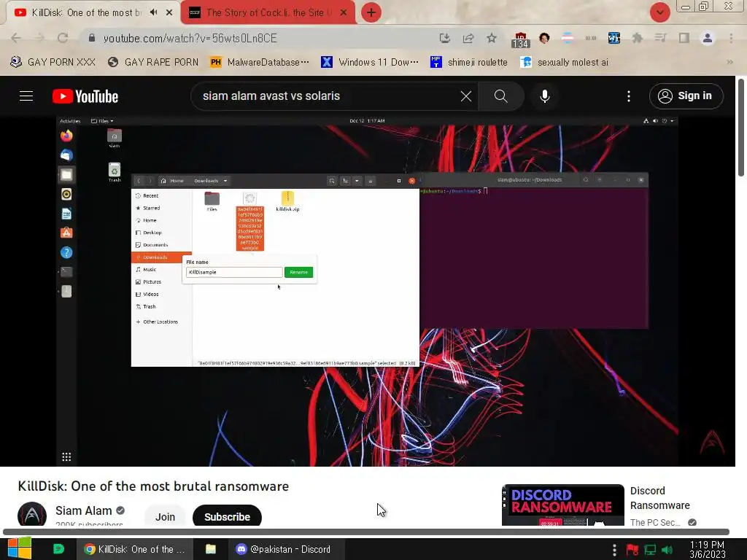Screen dimensions: 747x560
Task: Open a new tab with the plus button
Action: pos(371,12)
